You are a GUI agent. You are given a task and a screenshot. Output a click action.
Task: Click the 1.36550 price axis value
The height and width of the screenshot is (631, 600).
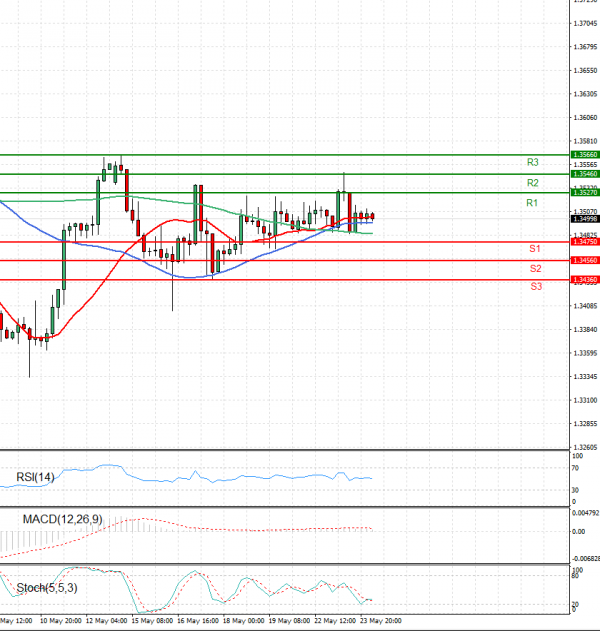coord(585,70)
